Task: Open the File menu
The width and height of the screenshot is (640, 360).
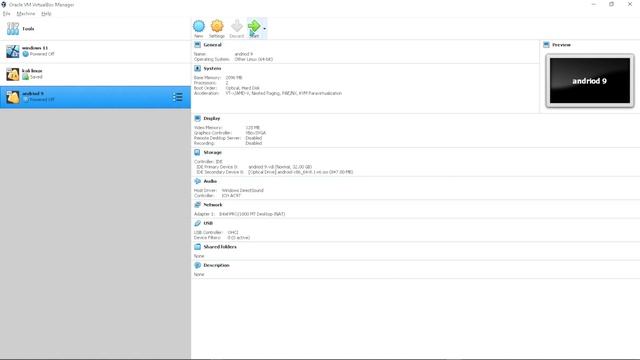Action: pyautogui.click(x=7, y=13)
